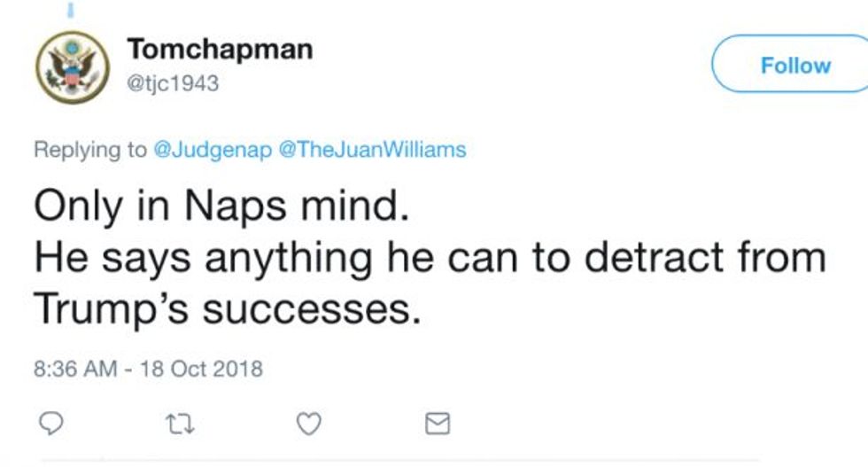Click the 'Trump's successes.' tweet line
Image resolution: width=868 pixels, height=467 pixels.
coord(228,309)
